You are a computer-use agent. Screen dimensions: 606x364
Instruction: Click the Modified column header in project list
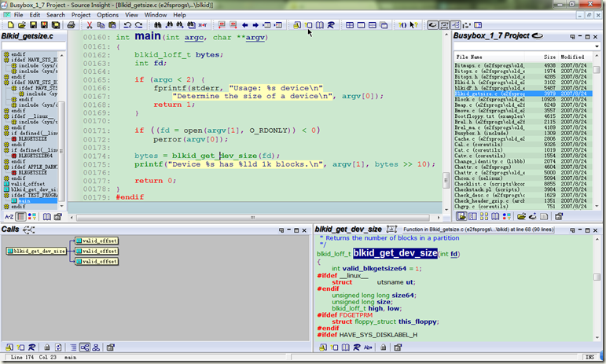(573, 57)
